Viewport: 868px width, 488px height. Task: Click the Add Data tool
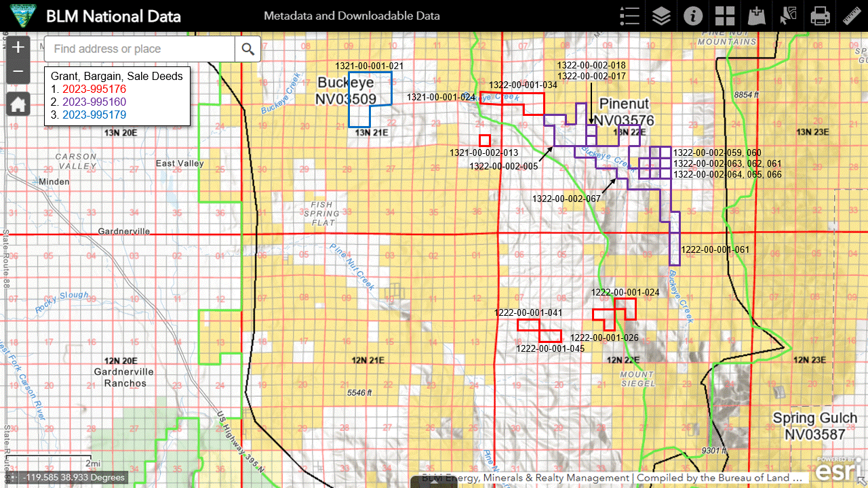point(756,16)
